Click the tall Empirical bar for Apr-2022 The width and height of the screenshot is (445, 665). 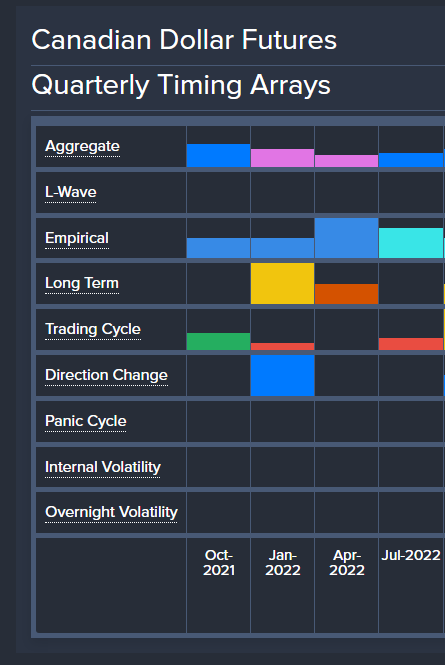coord(347,238)
